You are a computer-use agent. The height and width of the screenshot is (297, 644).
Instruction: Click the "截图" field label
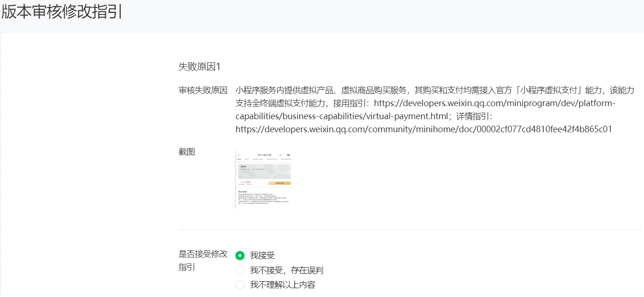pyautogui.click(x=186, y=152)
